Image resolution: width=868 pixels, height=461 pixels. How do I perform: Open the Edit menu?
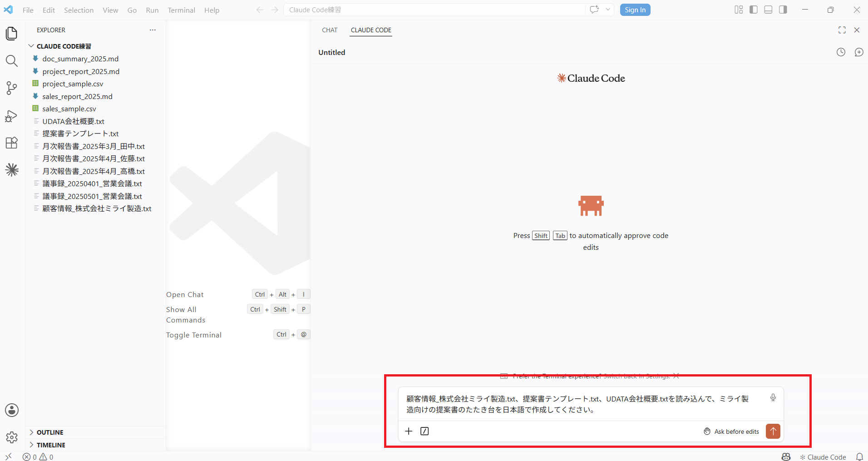[x=49, y=10]
